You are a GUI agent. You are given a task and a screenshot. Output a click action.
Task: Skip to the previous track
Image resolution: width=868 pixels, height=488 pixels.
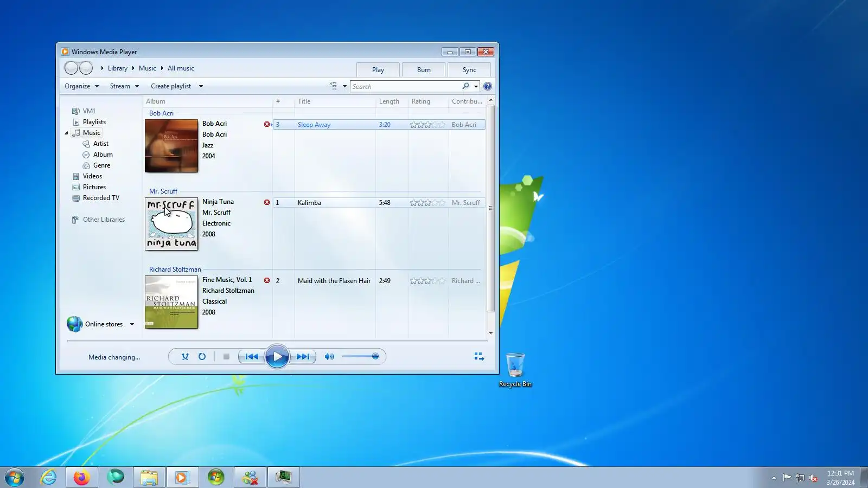tap(252, 357)
